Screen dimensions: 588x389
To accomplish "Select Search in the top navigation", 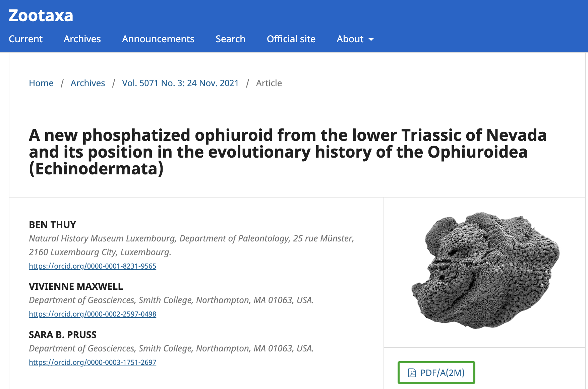I will click(x=230, y=39).
